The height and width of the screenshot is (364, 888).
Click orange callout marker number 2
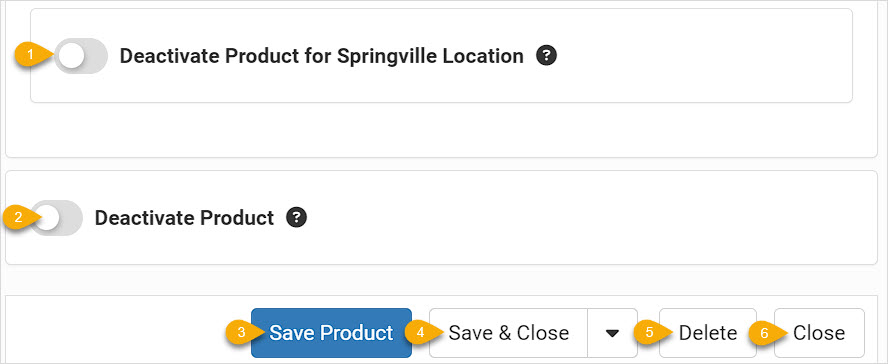(x=19, y=218)
